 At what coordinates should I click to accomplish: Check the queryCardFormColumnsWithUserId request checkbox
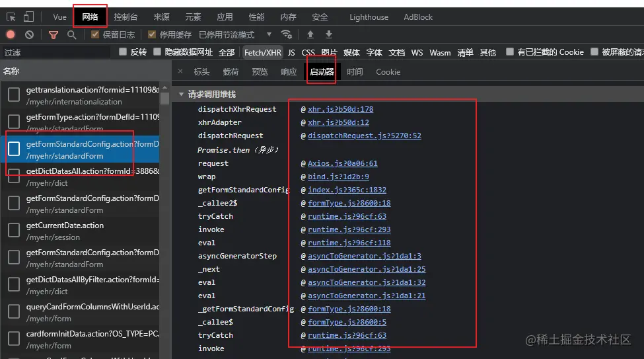coord(14,311)
